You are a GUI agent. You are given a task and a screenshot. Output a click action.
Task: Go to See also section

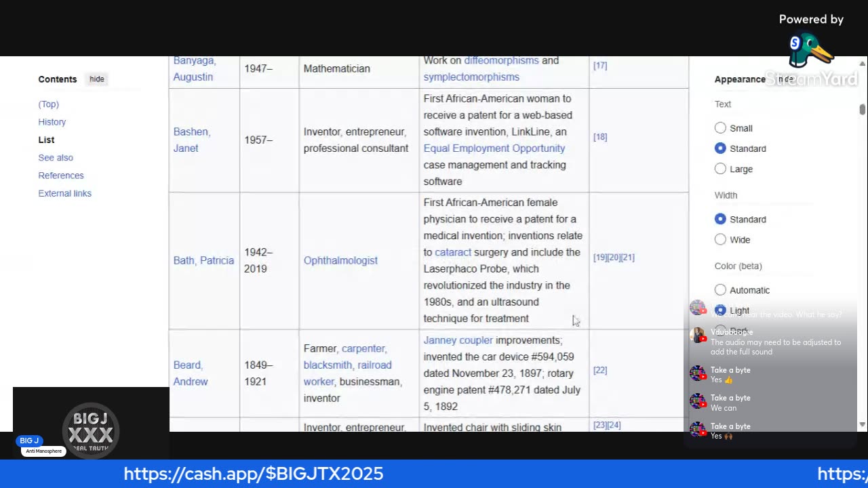pyautogui.click(x=56, y=158)
